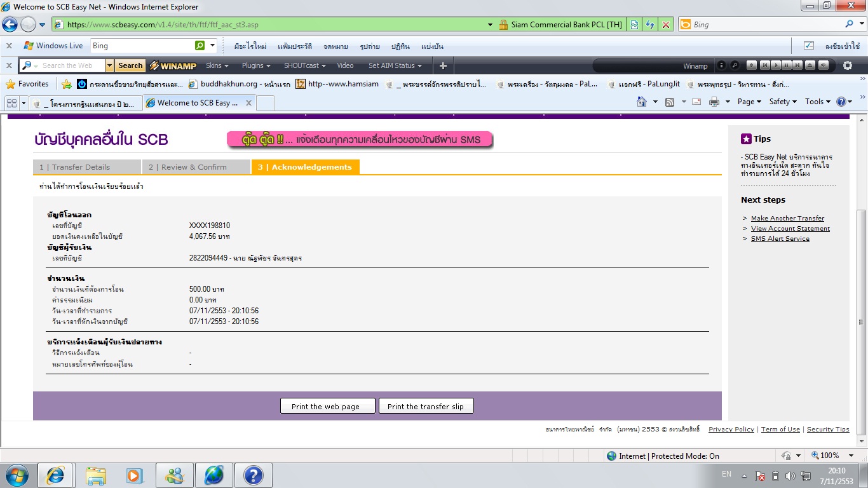The height and width of the screenshot is (488, 868).
Task: Close the Welcome to SCB Easy tab
Action: (248, 103)
